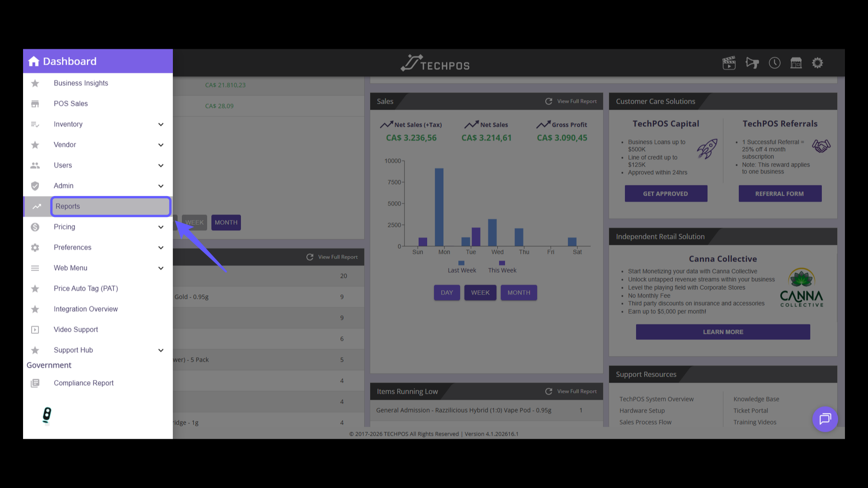Open the Video Support clapperboard icon in top bar
The image size is (868, 488).
tap(729, 63)
